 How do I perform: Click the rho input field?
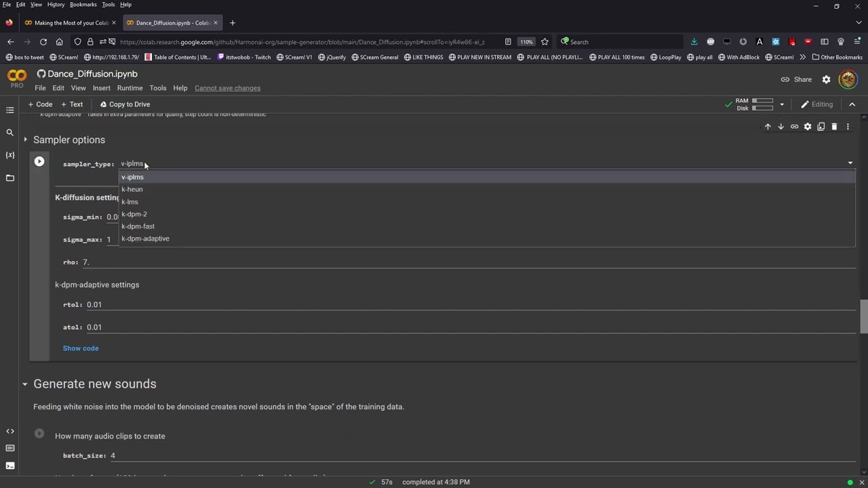pyautogui.click(x=469, y=262)
